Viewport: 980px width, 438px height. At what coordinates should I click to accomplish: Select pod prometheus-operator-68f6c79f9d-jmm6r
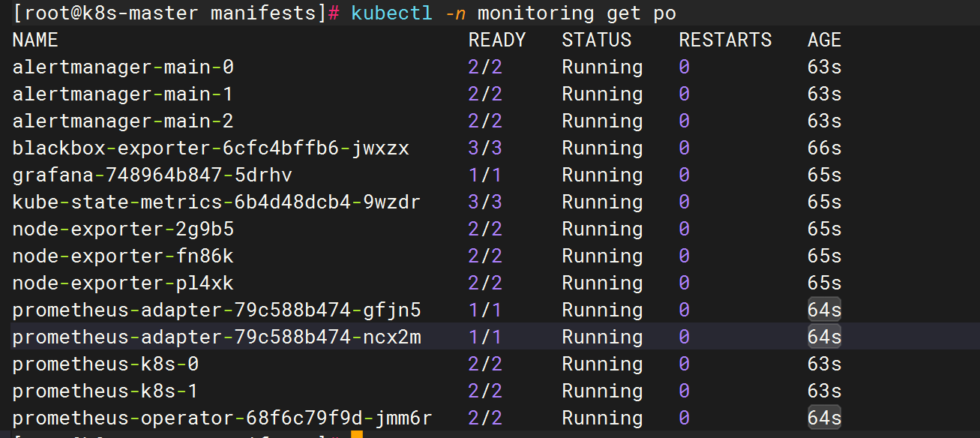coord(223,418)
